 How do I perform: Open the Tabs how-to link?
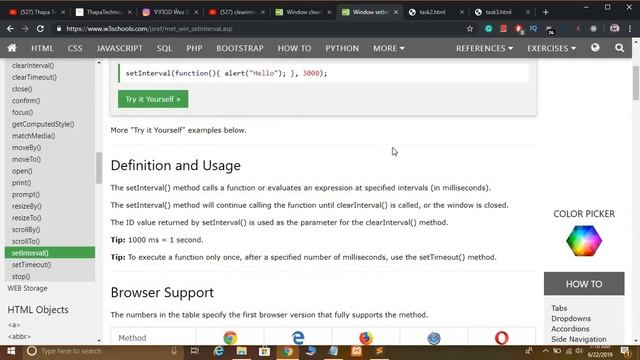click(559, 308)
